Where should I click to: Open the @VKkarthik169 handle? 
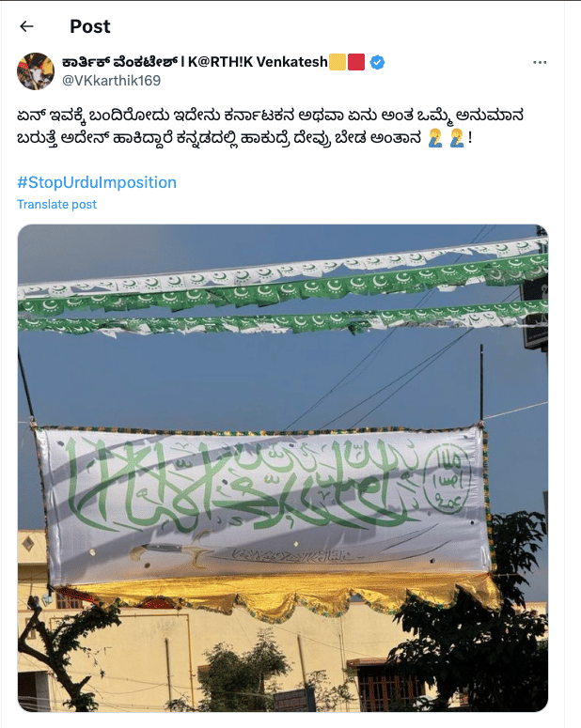pyautogui.click(x=112, y=81)
